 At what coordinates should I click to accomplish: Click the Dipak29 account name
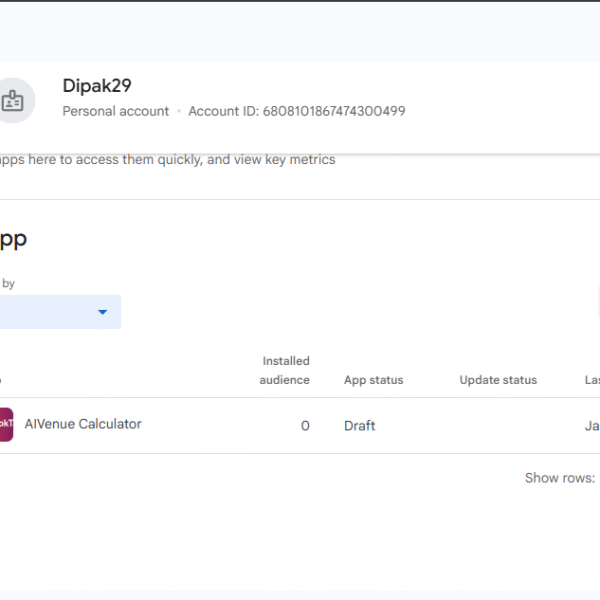pyautogui.click(x=97, y=87)
